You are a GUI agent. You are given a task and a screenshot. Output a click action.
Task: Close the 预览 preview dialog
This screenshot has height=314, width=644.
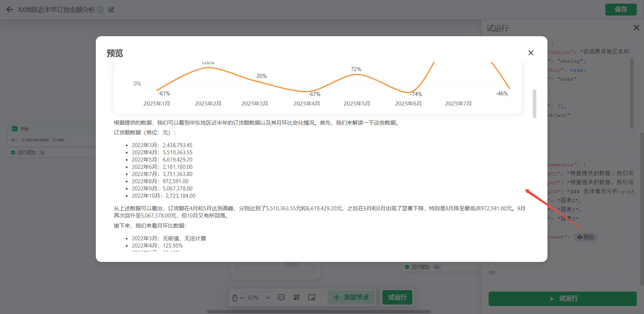click(x=531, y=53)
